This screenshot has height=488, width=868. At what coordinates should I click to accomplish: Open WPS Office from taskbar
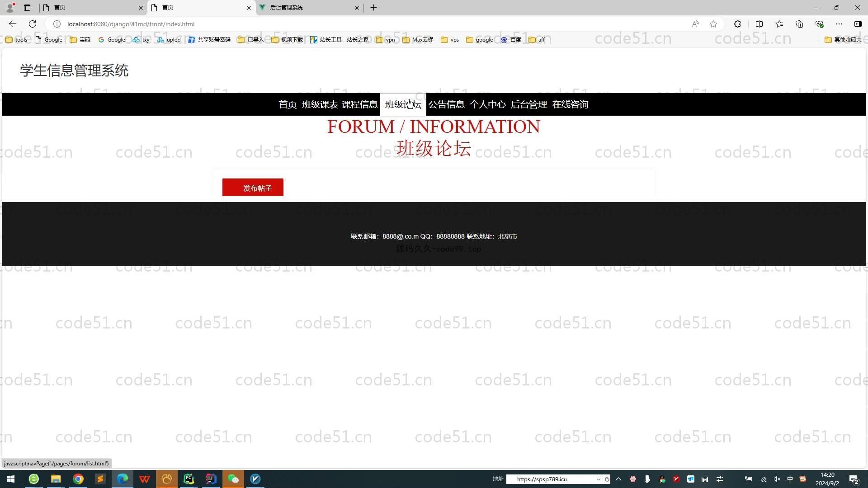145,479
